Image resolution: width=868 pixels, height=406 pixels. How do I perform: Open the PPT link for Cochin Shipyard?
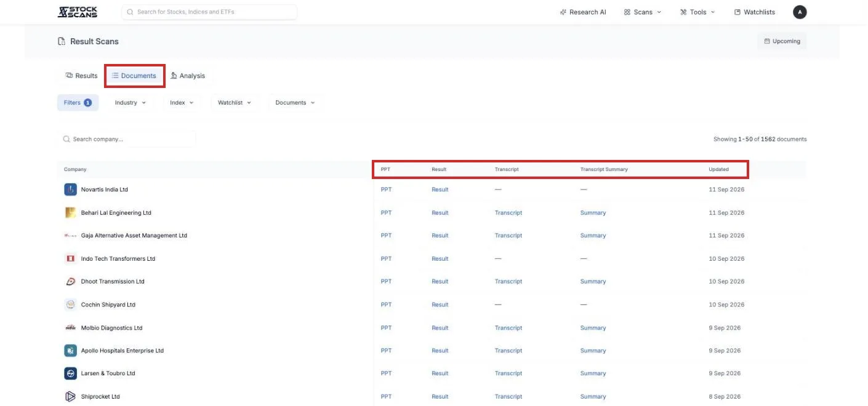[386, 304]
